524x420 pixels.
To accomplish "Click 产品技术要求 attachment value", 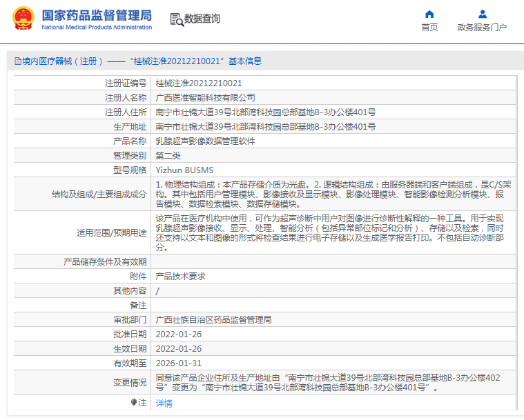I will pos(180,277).
